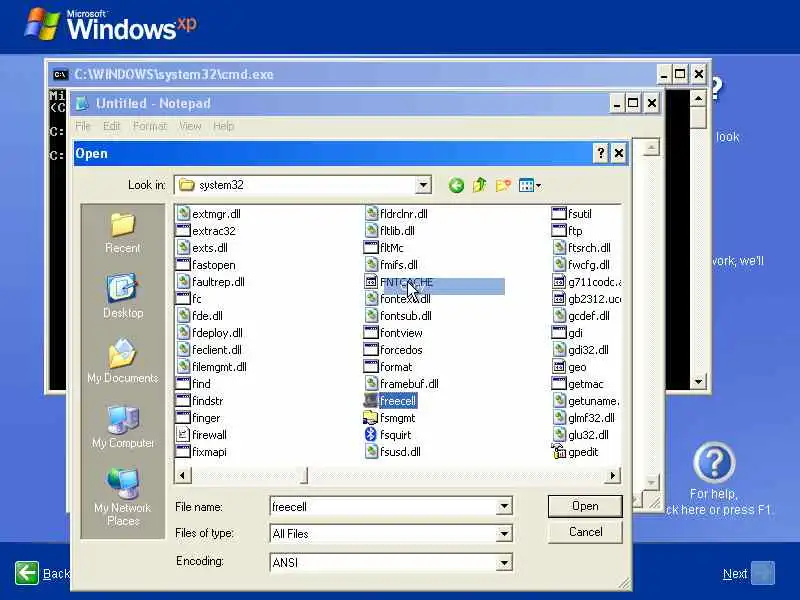Viewport: 800px width, 600px height.
Task: Click the green Back arrow on setup wizard
Action: click(x=27, y=573)
